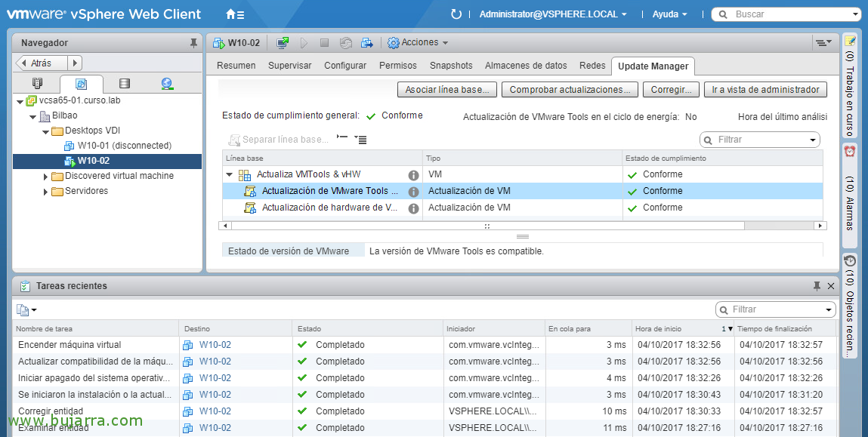This screenshot has width=868, height=437.
Task: Open the Almacenes de datos tab
Action: pyautogui.click(x=526, y=65)
